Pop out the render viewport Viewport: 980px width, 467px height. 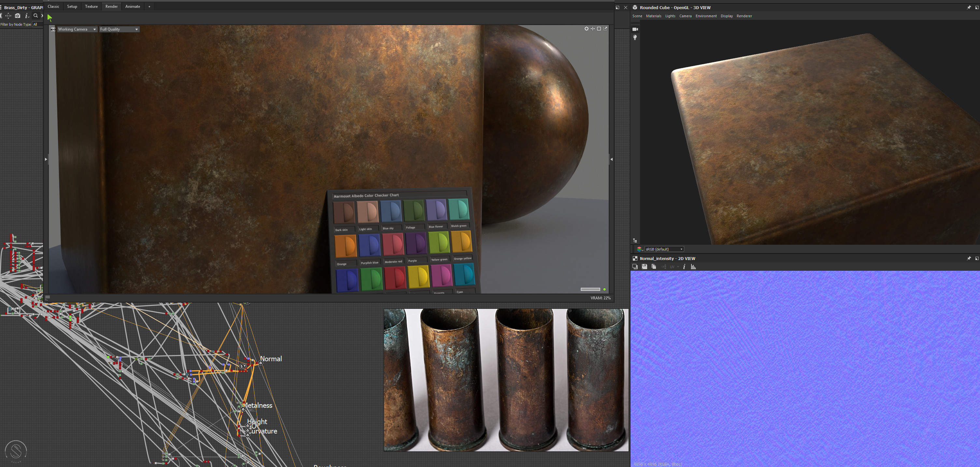[605, 29]
